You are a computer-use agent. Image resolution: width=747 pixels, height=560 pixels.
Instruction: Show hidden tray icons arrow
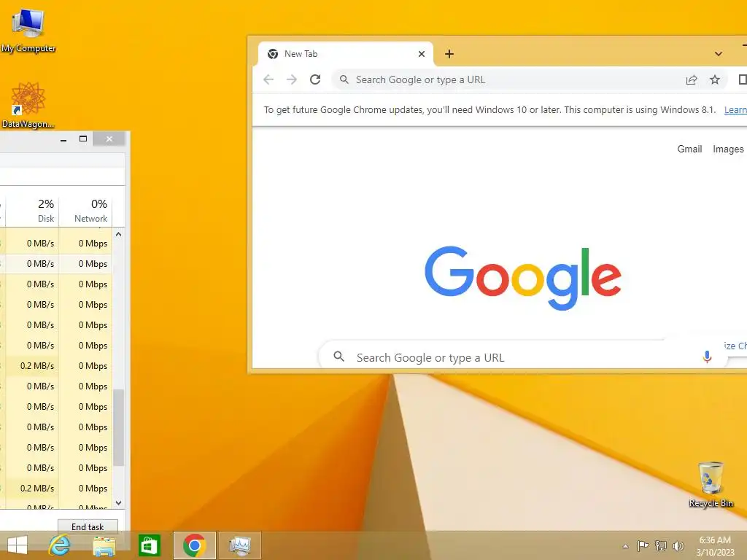[x=625, y=546]
